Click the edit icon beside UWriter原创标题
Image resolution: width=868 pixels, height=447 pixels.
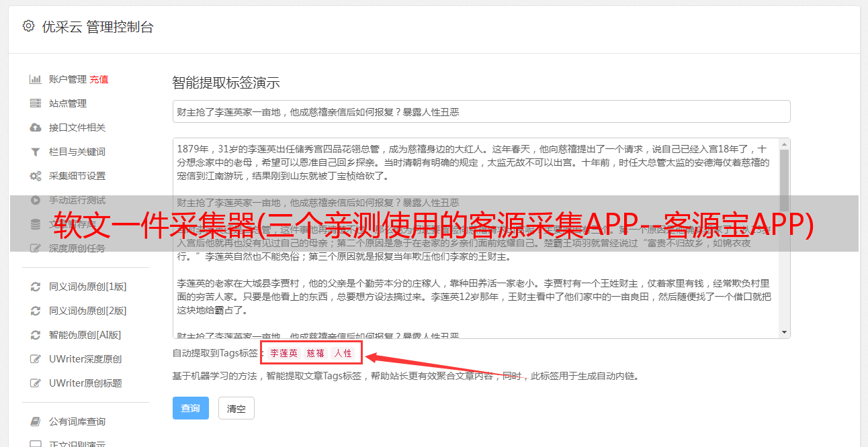tap(36, 383)
